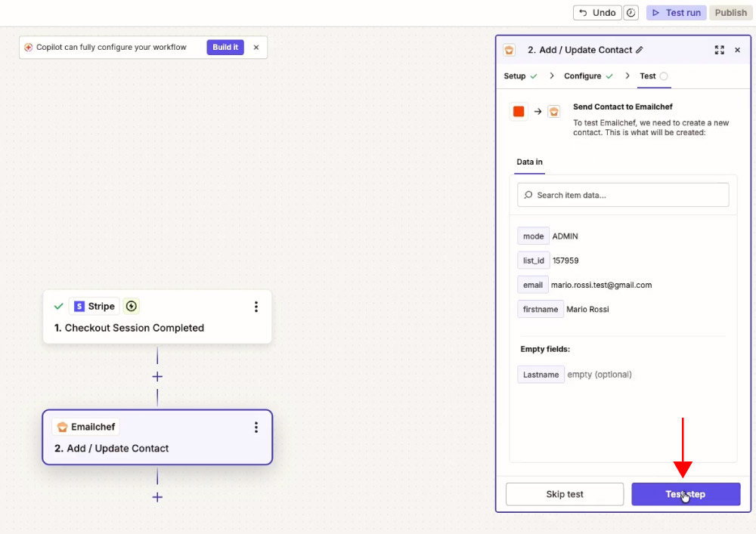Click the Search item data field
756x534 pixels.
[x=623, y=195]
